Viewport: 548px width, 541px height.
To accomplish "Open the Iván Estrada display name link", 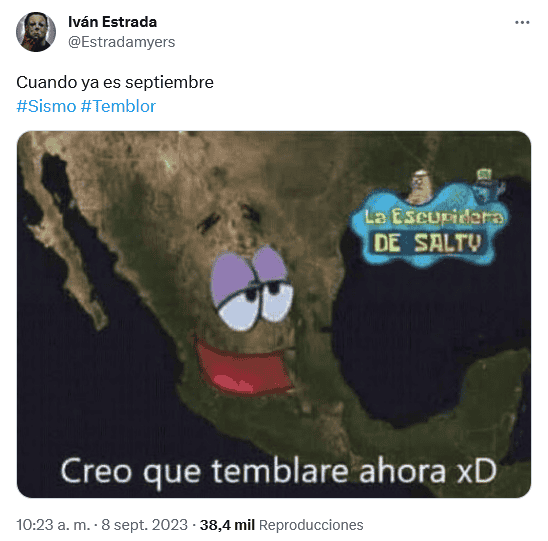I will click(x=113, y=22).
